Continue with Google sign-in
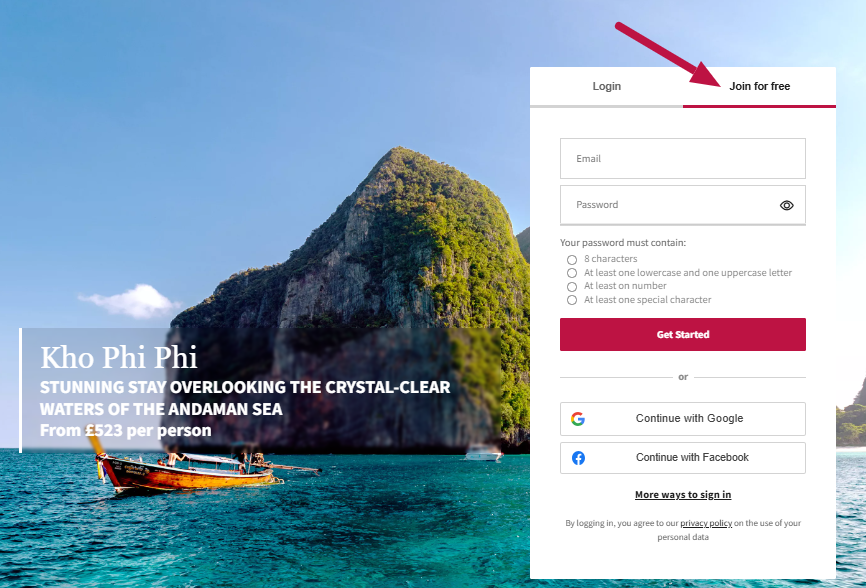The image size is (866, 588). coord(683,419)
